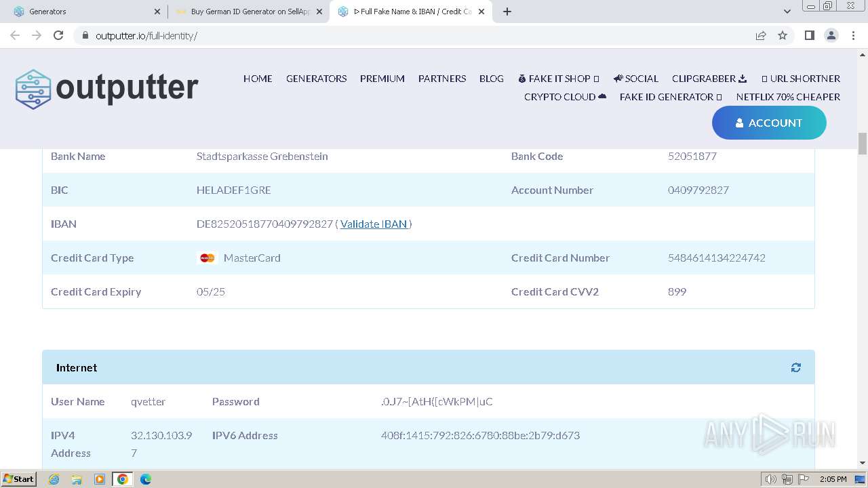Open the FAKE IT SHOP menu
Image resolution: width=868 pixels, height=488 pixels.
point(559,79)
